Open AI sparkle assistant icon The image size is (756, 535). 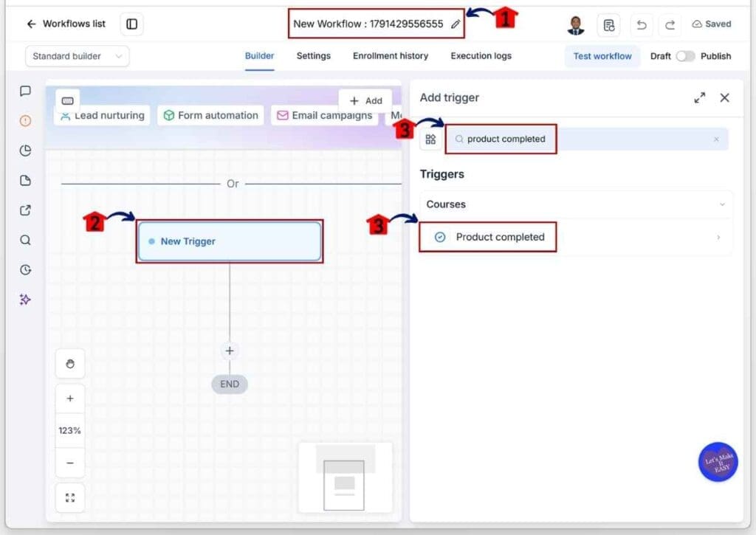[x=26, y=300]
